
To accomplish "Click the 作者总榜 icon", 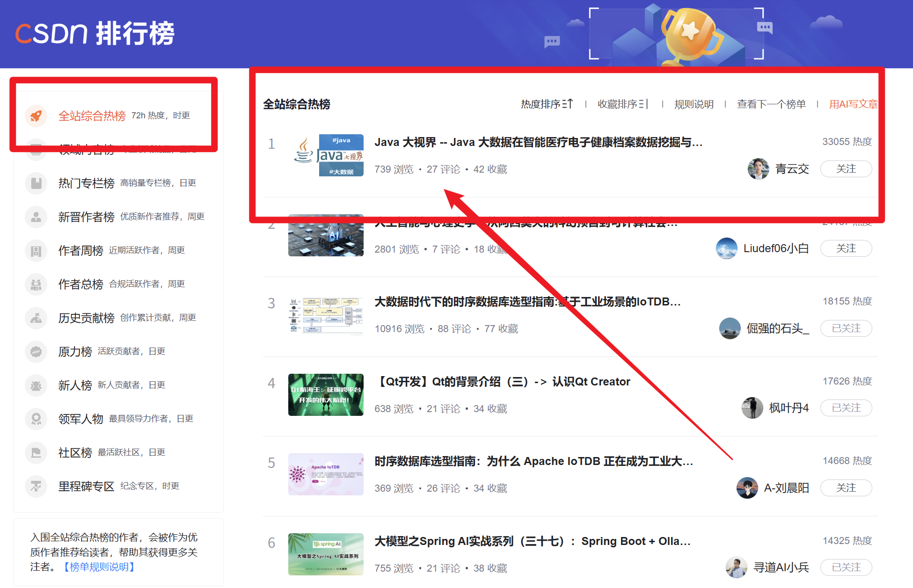I will click(36, 284).
